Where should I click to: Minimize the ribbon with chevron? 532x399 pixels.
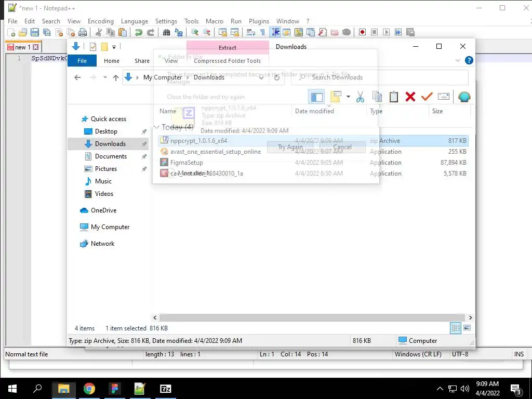point(458,60)
